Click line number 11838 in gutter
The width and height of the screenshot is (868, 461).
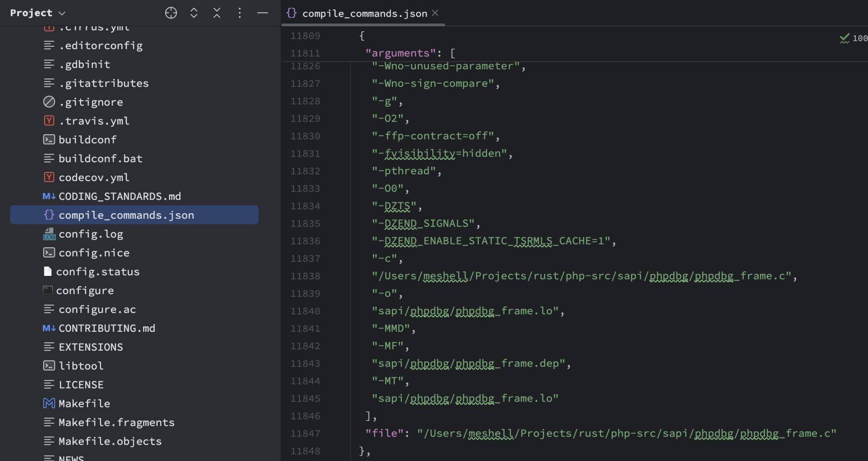[x=305, y=276]
